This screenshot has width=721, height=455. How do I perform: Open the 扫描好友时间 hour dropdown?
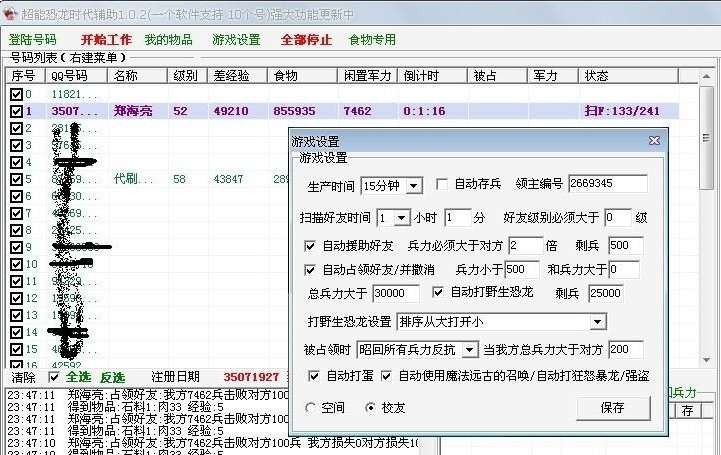tap(401, 218)
